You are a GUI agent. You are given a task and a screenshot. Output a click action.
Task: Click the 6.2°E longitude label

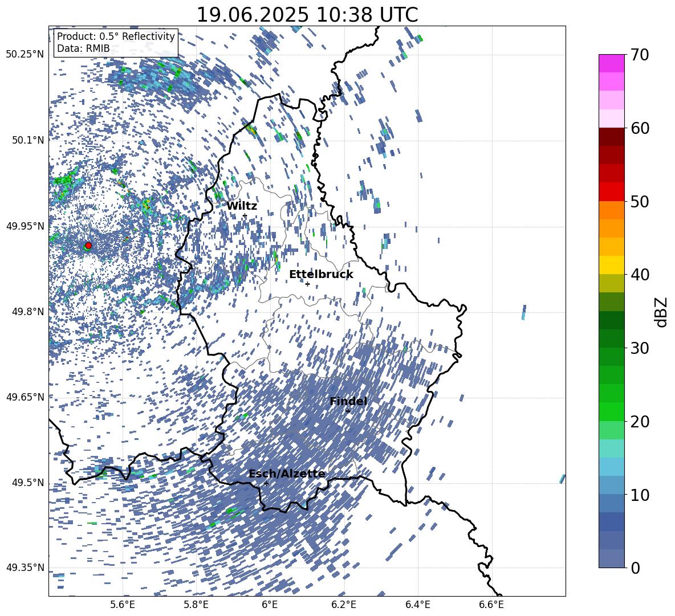(344, 605)
